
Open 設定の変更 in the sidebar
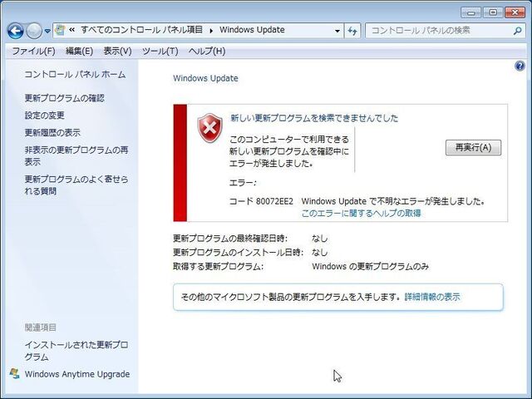(x=44, y=116)
